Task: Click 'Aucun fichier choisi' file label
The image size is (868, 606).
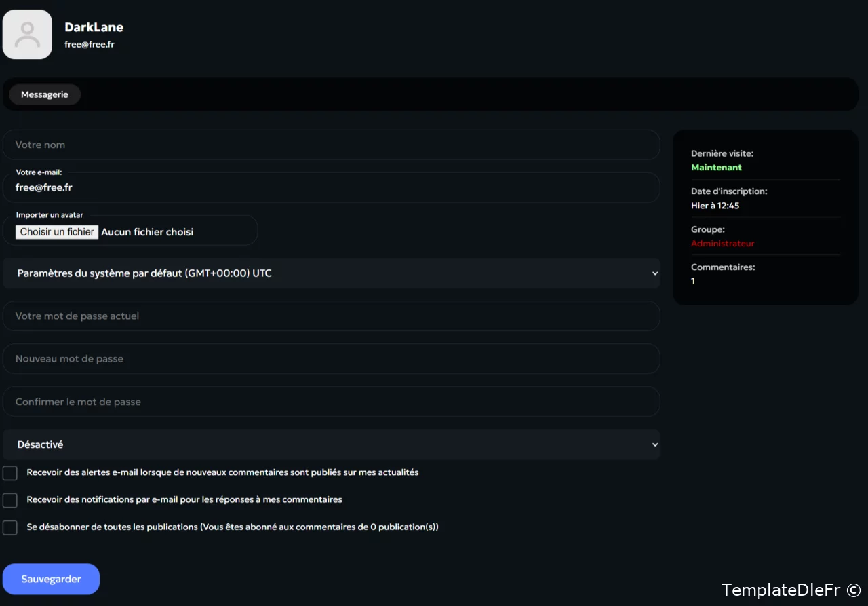Action: click(x=147, y=232)
